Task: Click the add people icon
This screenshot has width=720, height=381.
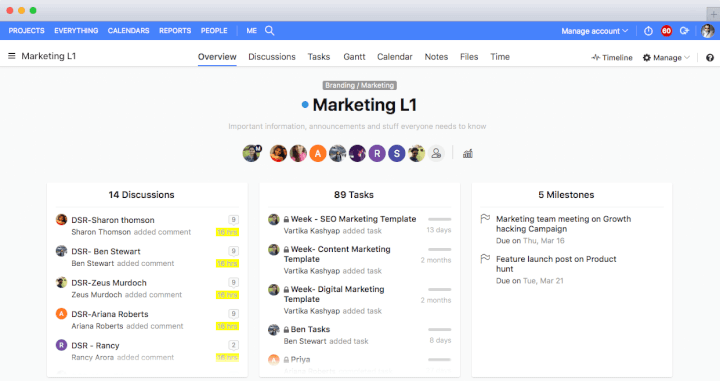Action: (x=436, y=153)
